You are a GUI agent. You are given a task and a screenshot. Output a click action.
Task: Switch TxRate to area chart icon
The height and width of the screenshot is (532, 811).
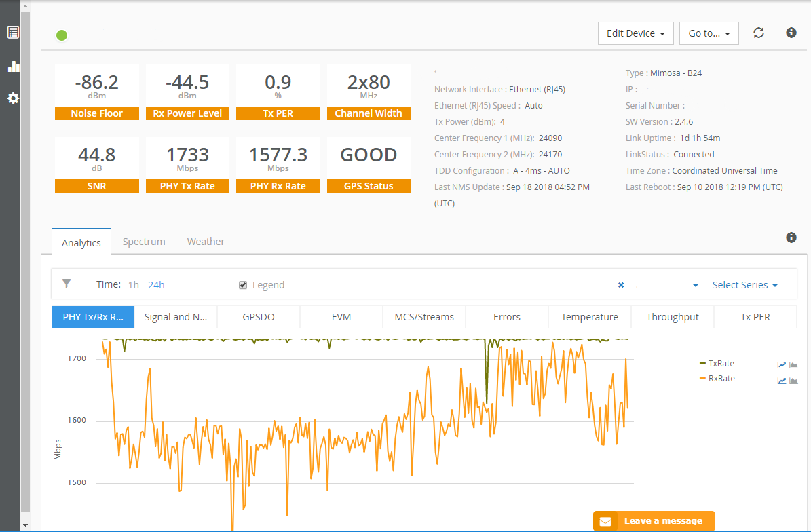click(x=793, y=365)
